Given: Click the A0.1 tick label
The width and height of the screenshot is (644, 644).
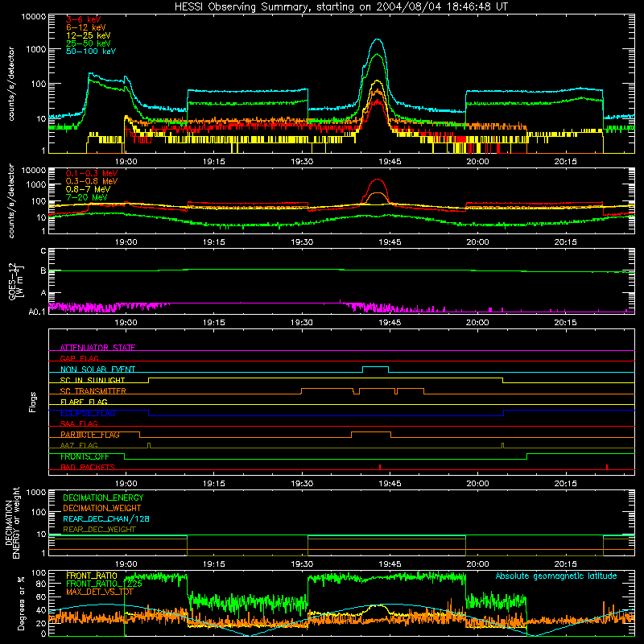Looking at the screenshot, I should [x=37, y=312].
